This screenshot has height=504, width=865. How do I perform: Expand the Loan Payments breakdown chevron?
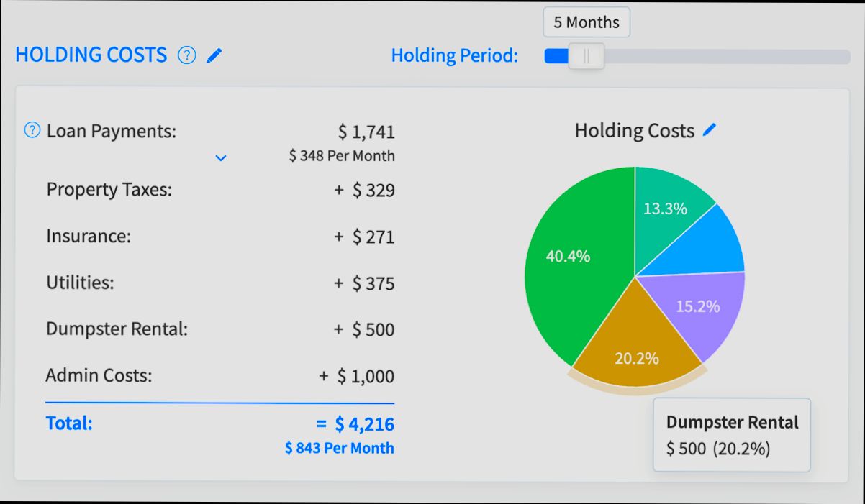tap(221, 157)
